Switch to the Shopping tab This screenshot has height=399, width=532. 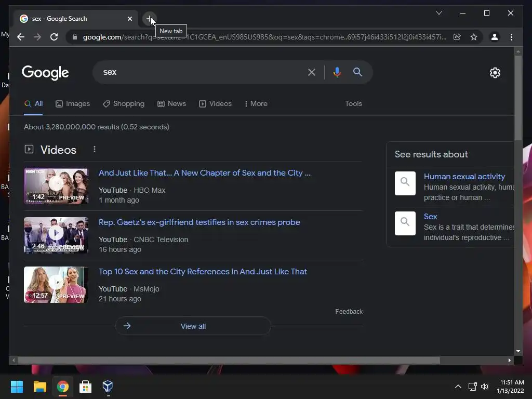(x=124, y=104)
